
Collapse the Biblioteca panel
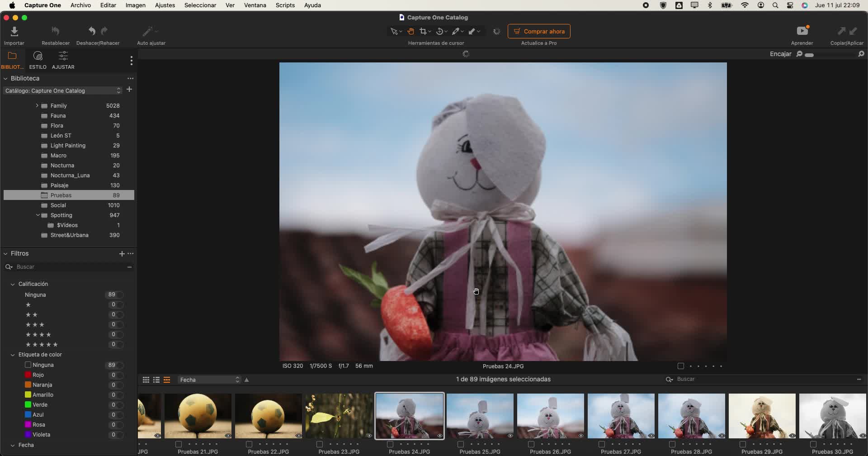click(5, 79)
